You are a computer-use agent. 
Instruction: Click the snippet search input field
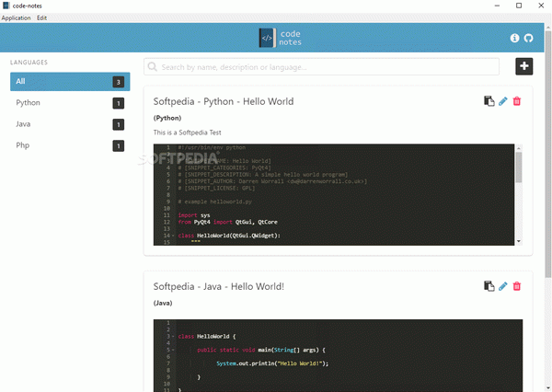[x=322, y=66]
